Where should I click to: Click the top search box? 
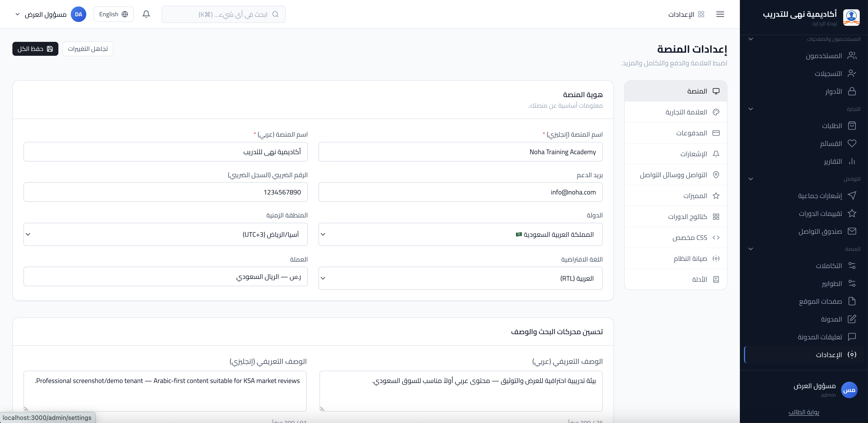pos(224,14)
